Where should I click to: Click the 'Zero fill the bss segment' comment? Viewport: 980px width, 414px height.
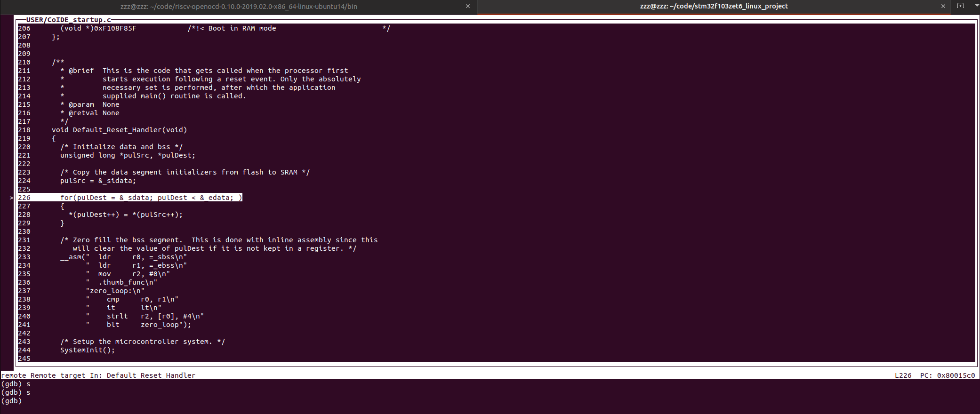click(219, 240)
